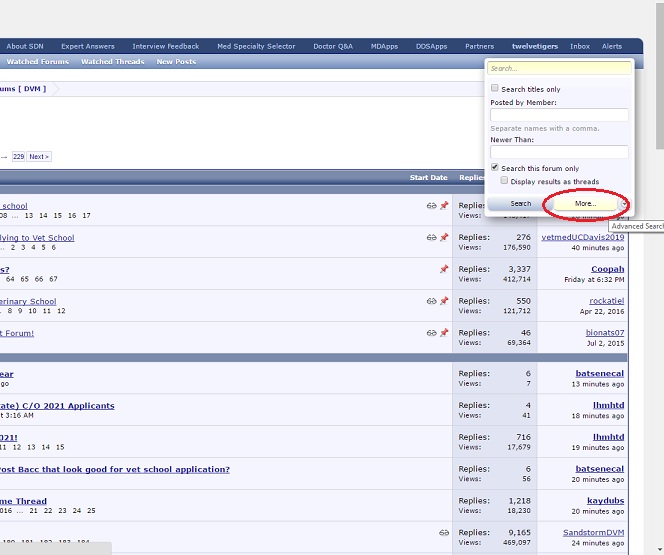
Task: Switch to Watched Threads tab
Action: coord(112,62)
